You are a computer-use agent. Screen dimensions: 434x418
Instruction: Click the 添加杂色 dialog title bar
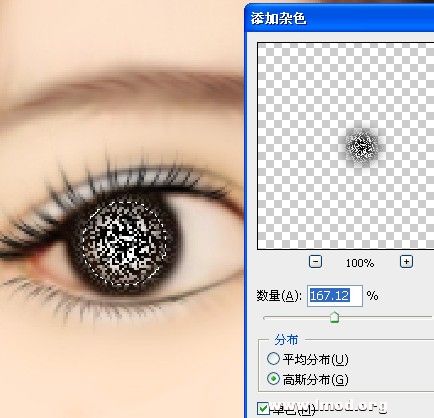[339, 18]
